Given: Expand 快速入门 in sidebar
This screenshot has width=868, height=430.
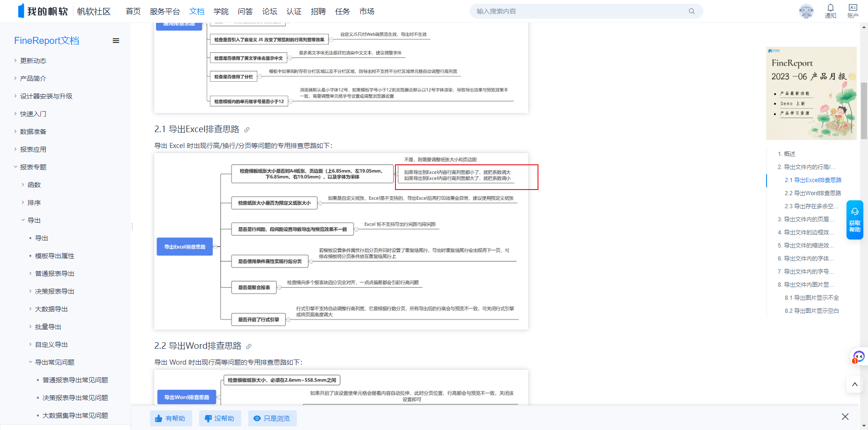Looking at the screenshot, I should (x=15, y=113).
